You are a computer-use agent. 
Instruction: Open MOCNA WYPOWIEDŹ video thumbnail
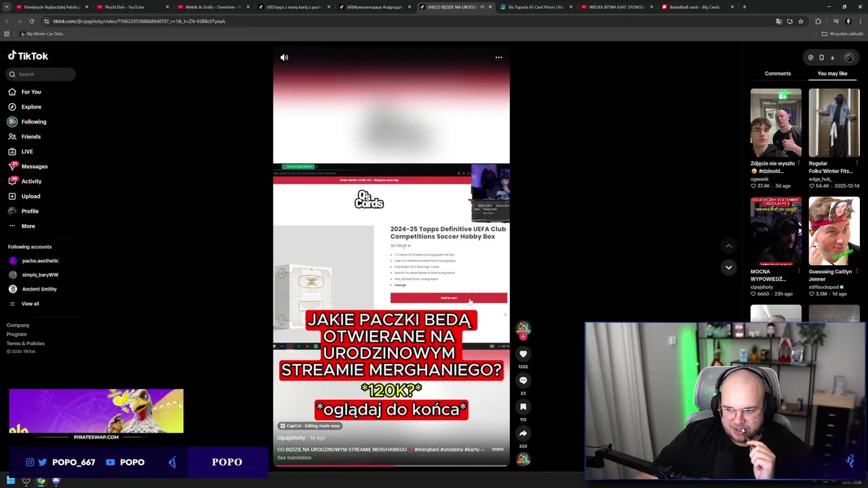[776, 231]
